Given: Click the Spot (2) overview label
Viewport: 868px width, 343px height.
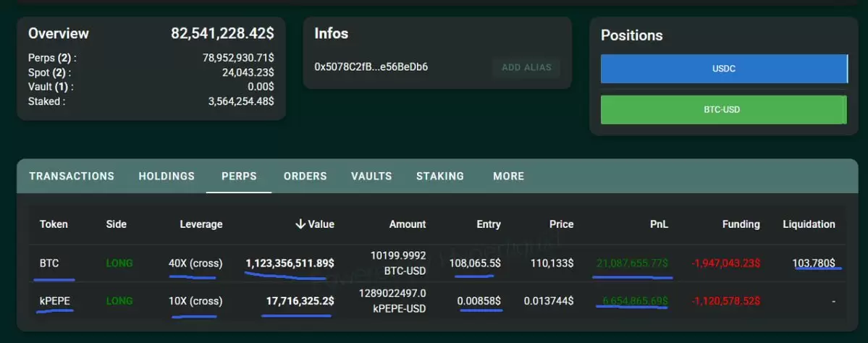Looking at the screenshot, I should [50, 72].
